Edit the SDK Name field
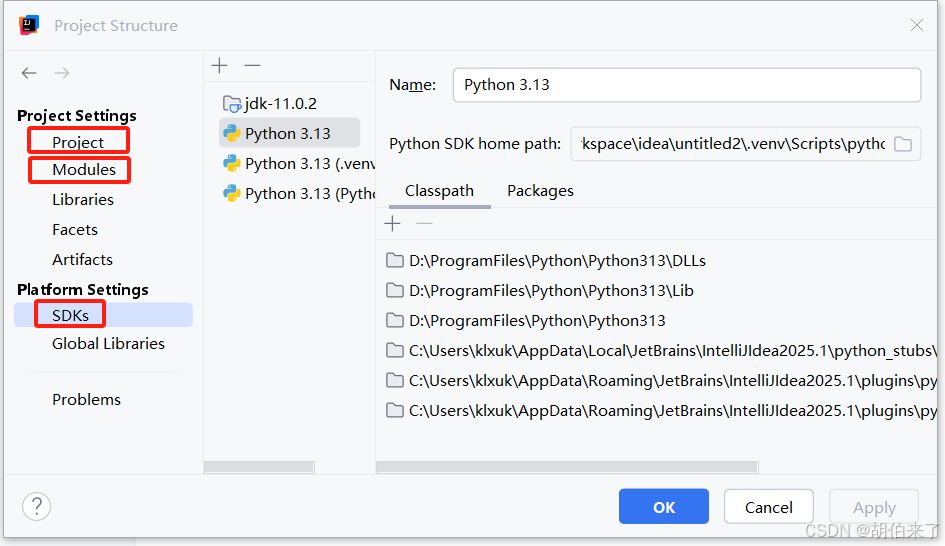Viewport: 945px width, 546px height. (x=686, y=85)
